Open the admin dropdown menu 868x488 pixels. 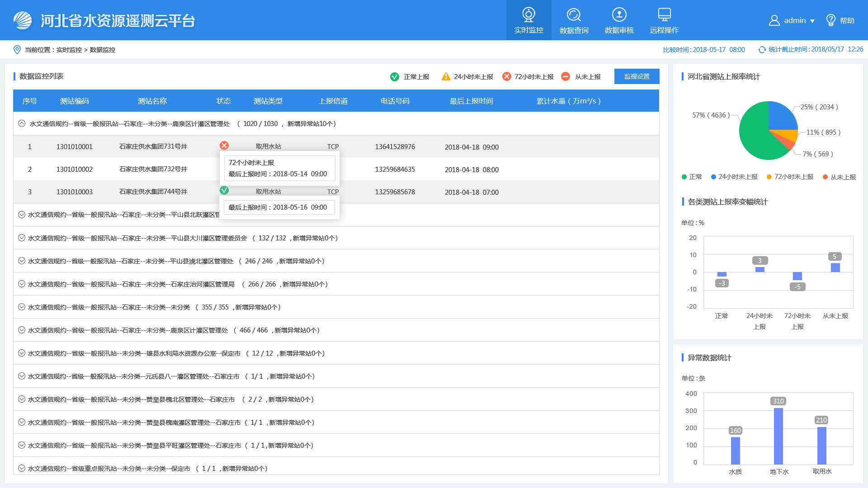812,21
